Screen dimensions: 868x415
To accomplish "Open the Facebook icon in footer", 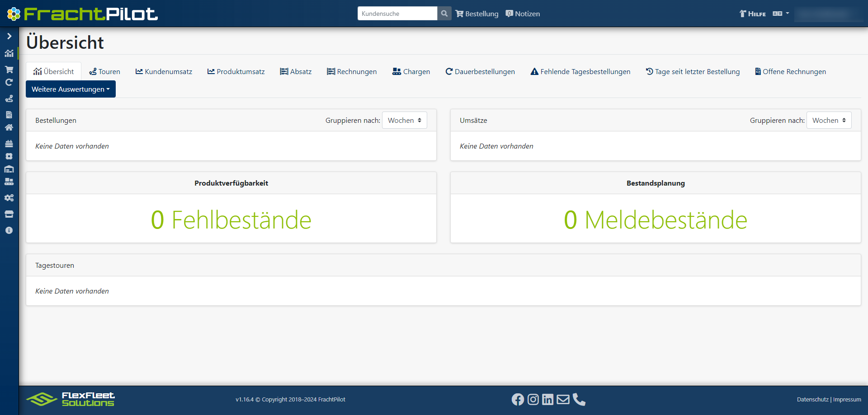I will (x=518, y=400).
